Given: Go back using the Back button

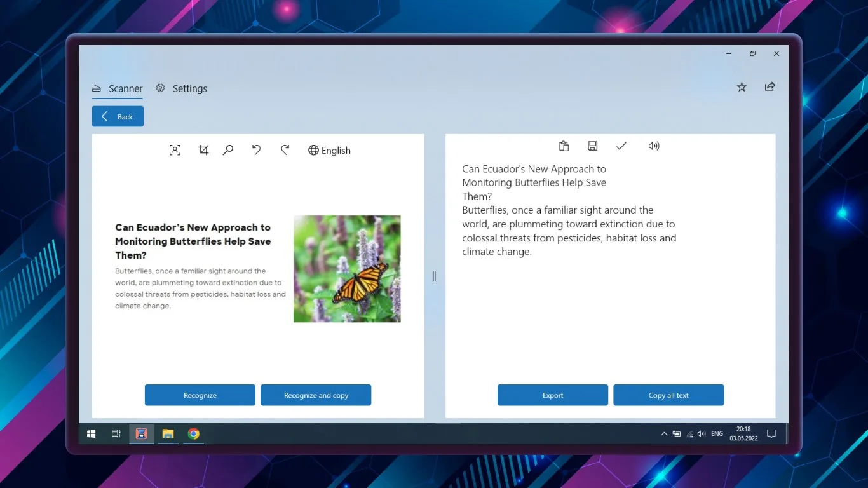Looking at the screenshot, I should click(x=118, y=116).
